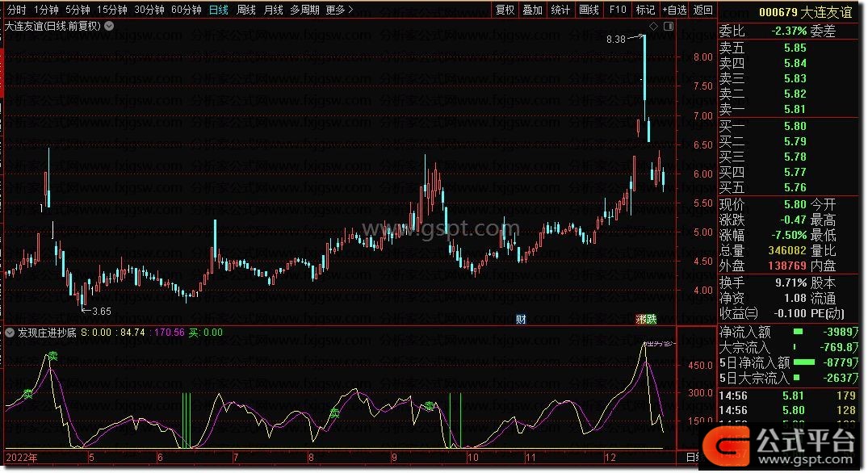Screen dimensions: 868x473
Task: Click the 收益(三) value -0.100
Action: 790,314
